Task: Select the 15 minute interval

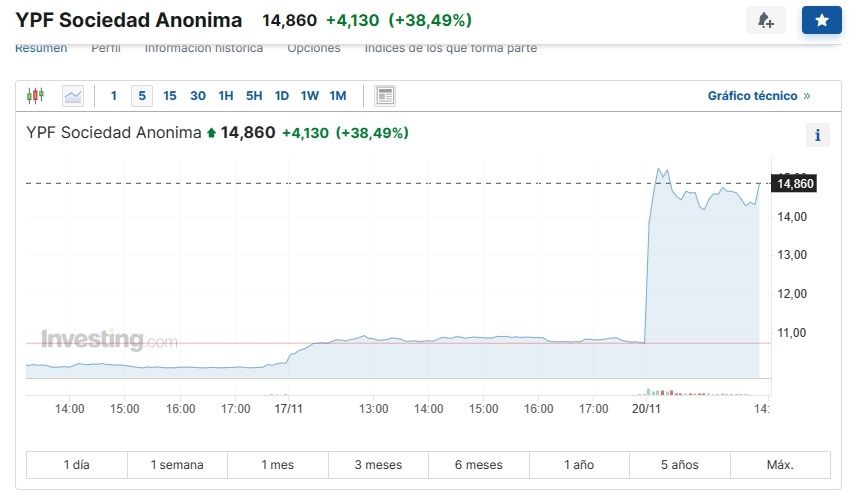Action: tap(170, 96)
